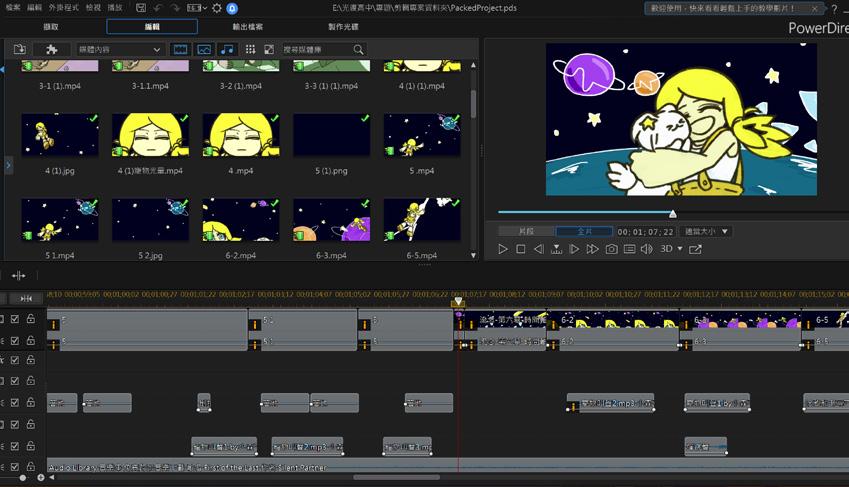
Task: Fast forward the preview
Action: point(593,249)
